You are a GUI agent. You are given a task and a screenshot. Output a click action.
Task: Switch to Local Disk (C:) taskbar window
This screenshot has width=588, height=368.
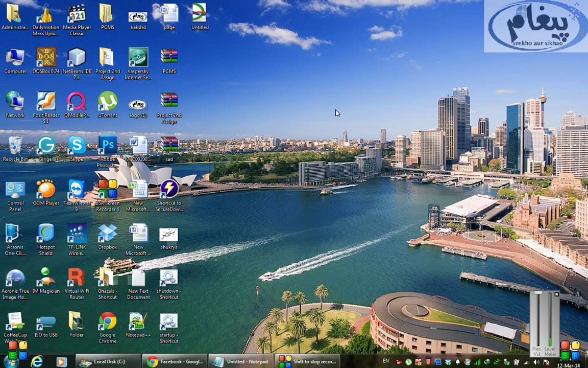point(108,362)
